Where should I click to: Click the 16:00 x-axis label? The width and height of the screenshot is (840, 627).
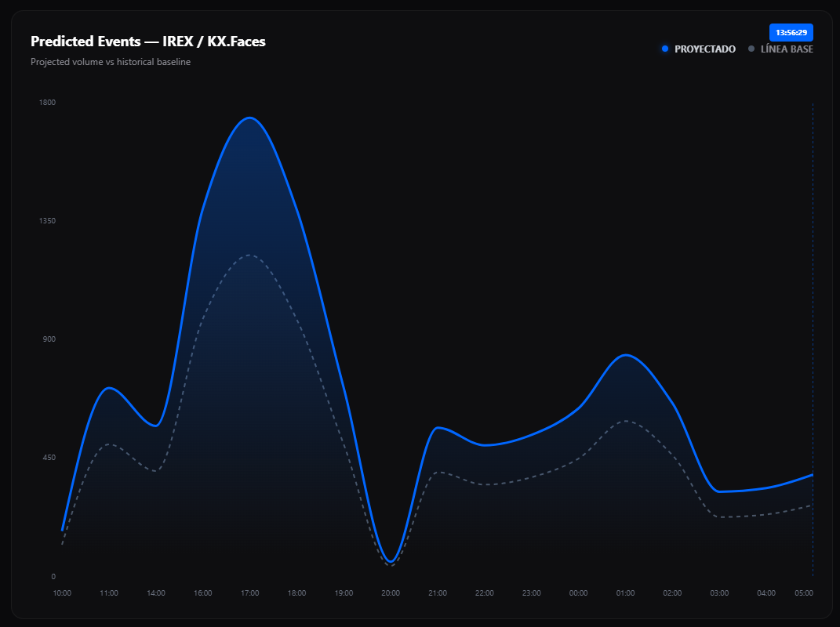coord(203,593)
